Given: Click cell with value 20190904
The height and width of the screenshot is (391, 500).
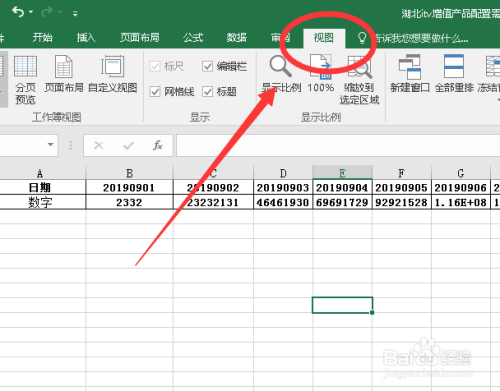Looking at the screenshot, I should click(342, 187).
